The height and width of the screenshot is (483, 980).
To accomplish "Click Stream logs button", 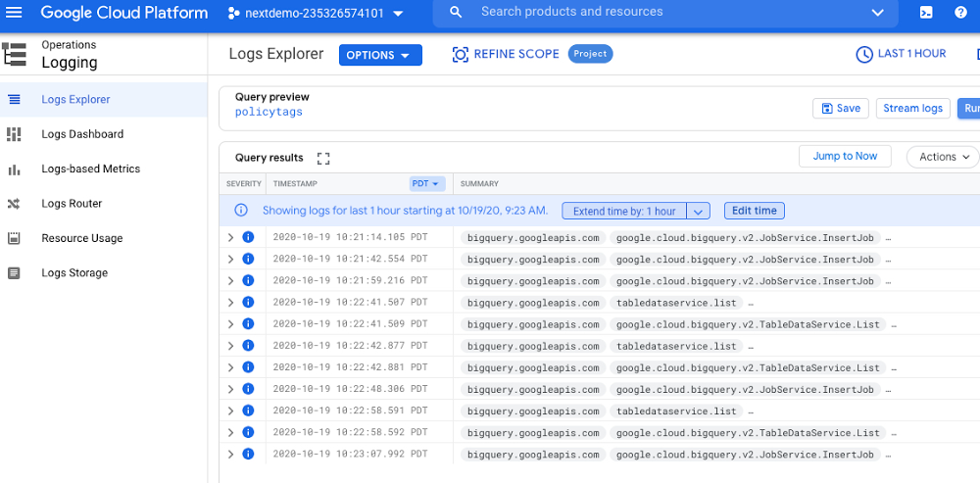I will tap(913, 108).
